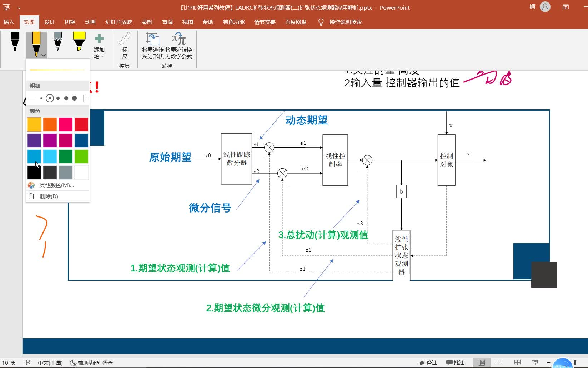The height and width of the screenshot is (368, 588).
Task: Toggle the Comments (批注) pane
Action: 456,363
